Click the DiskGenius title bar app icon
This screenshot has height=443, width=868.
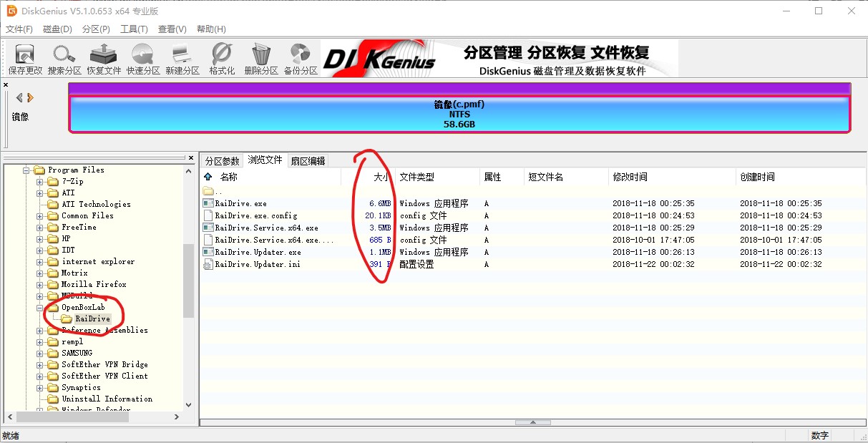(11, 11)
